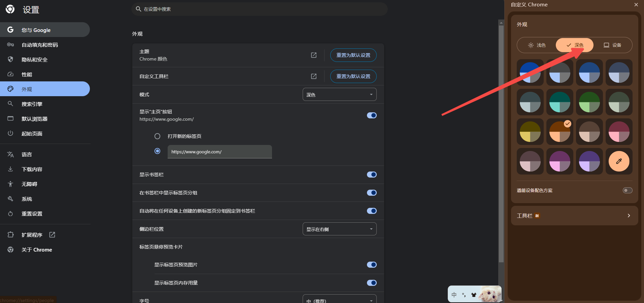Open 起始页面 settings section
The image size is (644, 303).
[x=45, y=134]
